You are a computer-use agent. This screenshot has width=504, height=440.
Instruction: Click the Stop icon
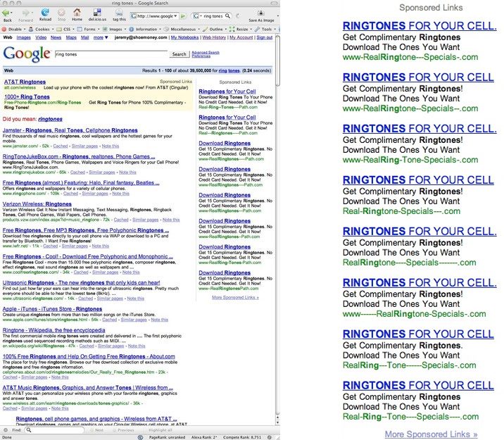(61, 13)
